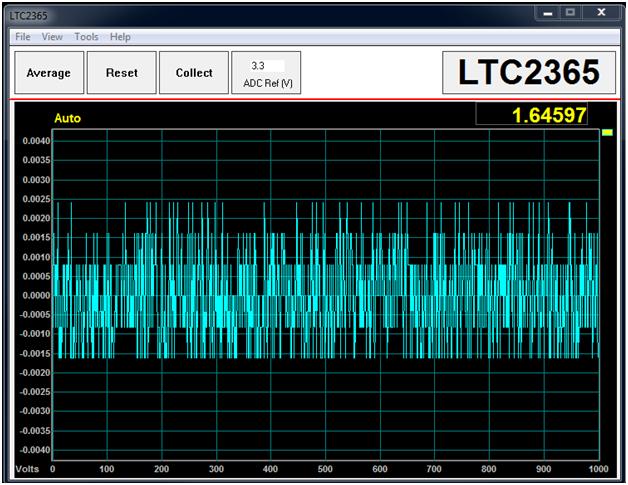Viewport: 628px width, 485px height.
Task: Click the ADC Ref (V) label
Action: click(x=268, y=83)
